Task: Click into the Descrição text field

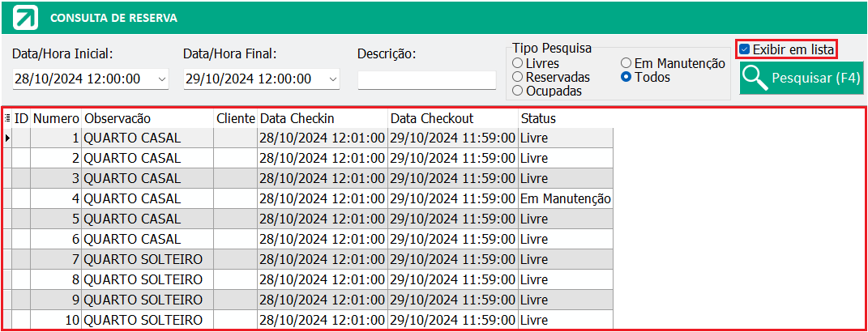Action: coord(427,79)
